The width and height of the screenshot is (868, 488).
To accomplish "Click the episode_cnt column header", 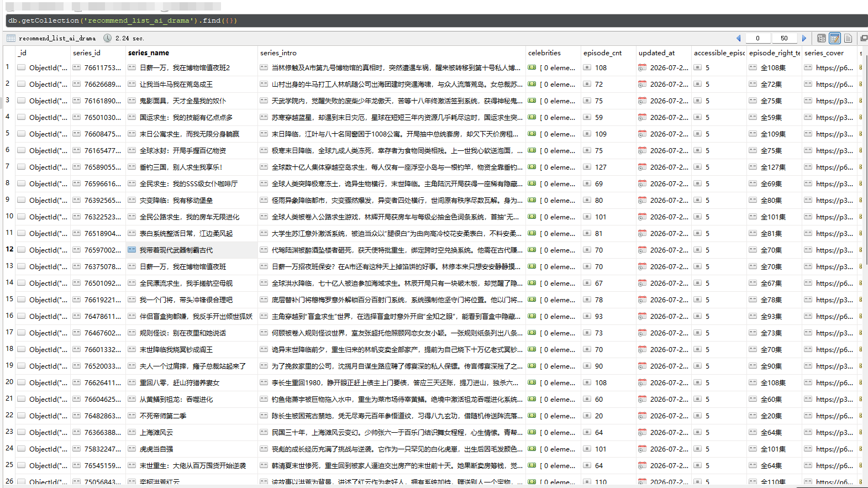I will point(608,53).
